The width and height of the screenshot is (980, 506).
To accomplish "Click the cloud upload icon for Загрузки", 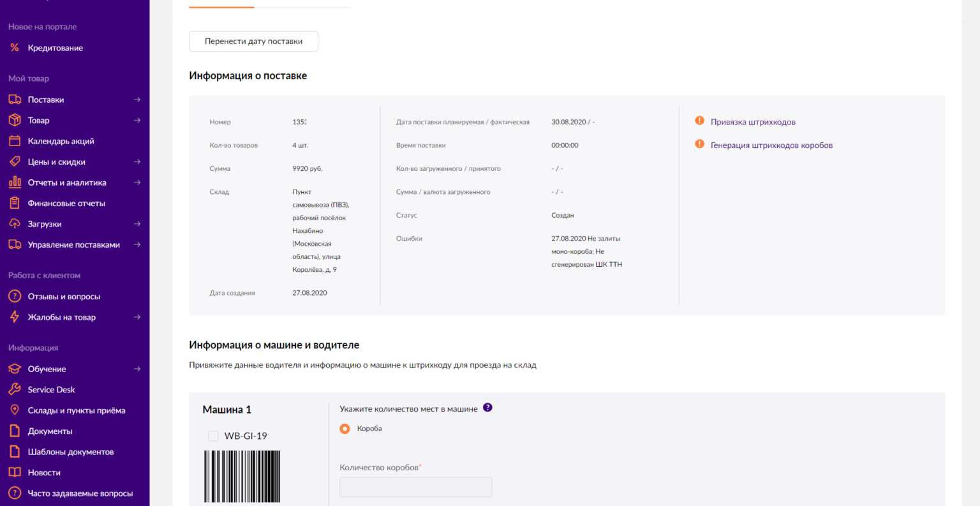I will [15, 224].
